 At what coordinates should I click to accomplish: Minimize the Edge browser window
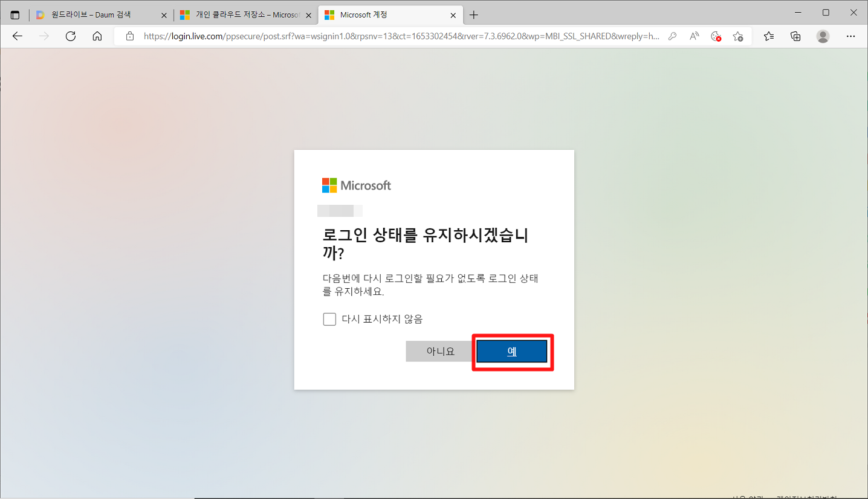(x=798, y=13)
